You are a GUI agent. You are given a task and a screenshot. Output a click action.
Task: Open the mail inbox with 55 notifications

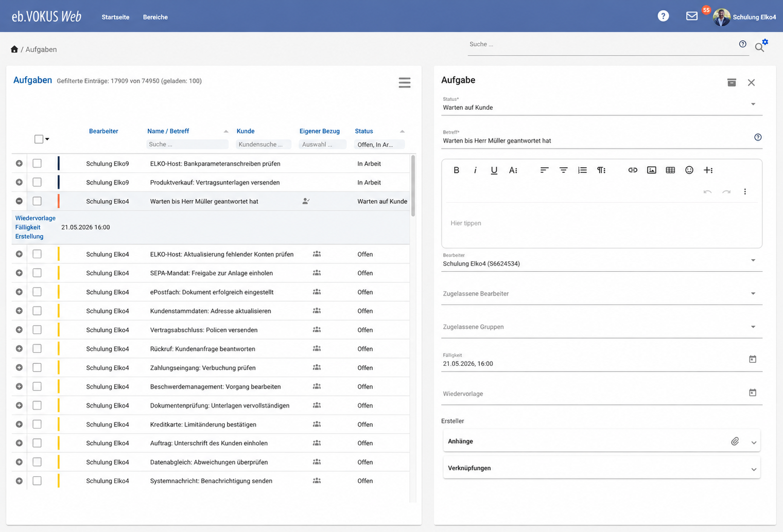coord(692,16)
